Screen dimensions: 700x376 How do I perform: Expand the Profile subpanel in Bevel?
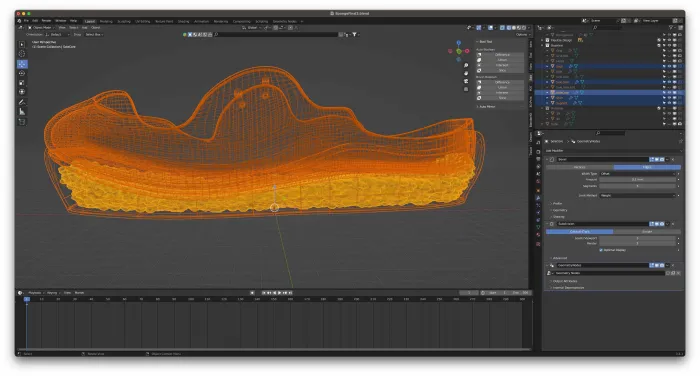[556, 204]
